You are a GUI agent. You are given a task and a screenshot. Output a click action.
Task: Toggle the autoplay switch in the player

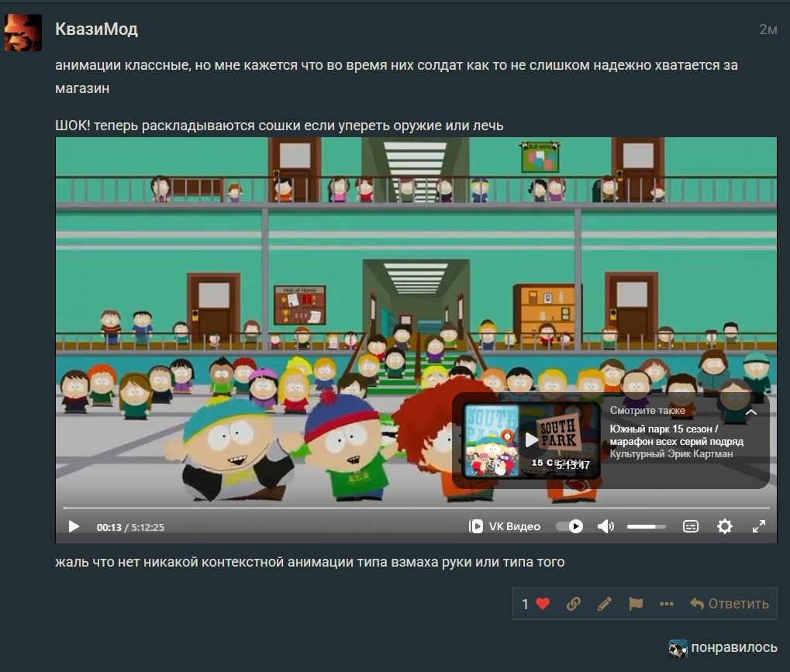pyautogui.click(x=569, y=526)
